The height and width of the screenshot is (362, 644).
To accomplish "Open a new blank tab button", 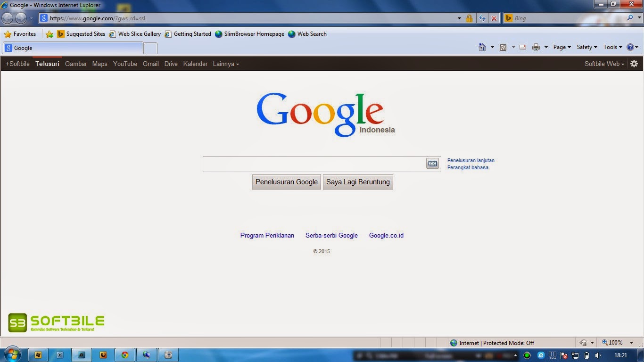I will point(150,48).
